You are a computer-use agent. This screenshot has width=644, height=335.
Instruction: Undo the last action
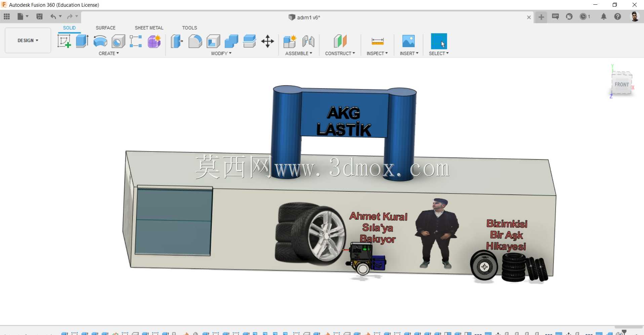[53, 16]
